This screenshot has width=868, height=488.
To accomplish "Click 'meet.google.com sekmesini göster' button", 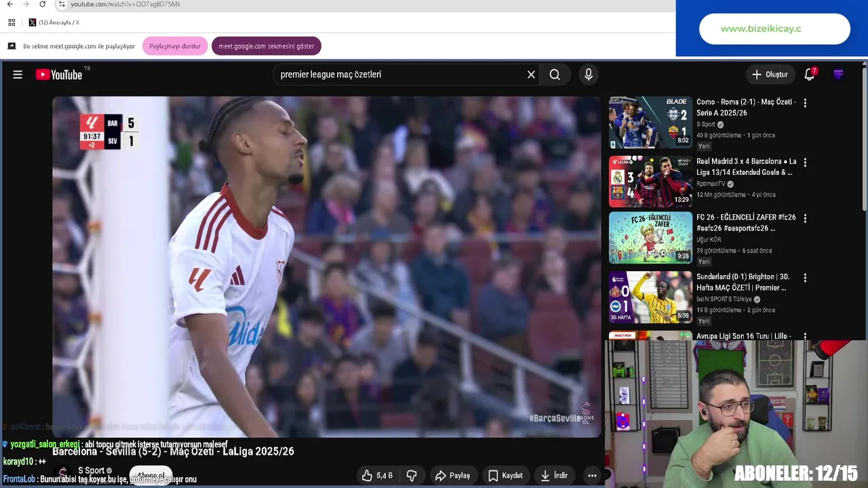I will pos(267,46).
